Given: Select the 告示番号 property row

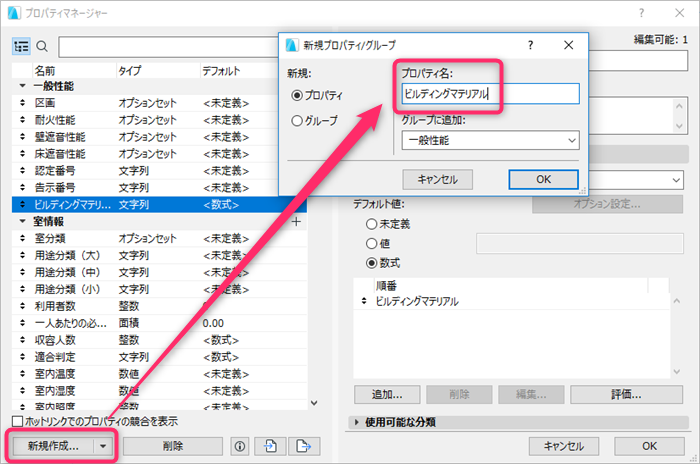Looking at the screenshot, I should click(x=159, y=188).
